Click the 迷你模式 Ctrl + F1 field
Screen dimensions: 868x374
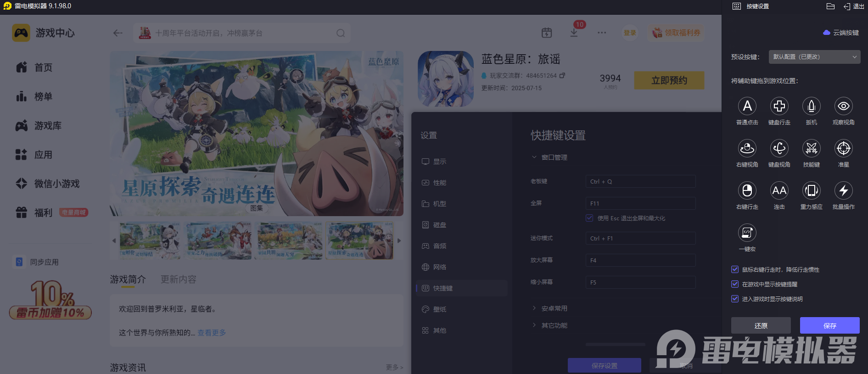click(x=641, y=238)
